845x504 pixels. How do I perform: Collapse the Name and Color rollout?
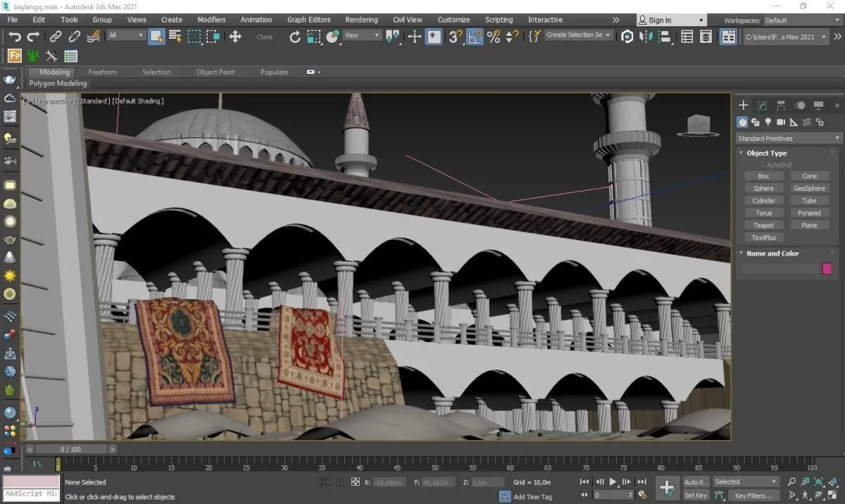[772, 253]
